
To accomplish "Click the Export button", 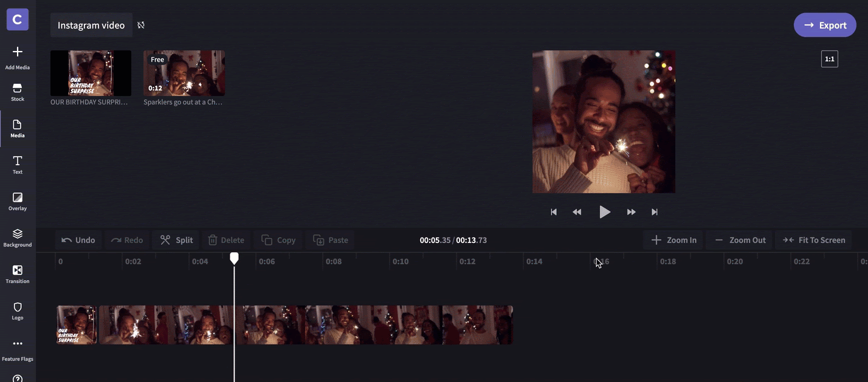I will click(825, 25).
